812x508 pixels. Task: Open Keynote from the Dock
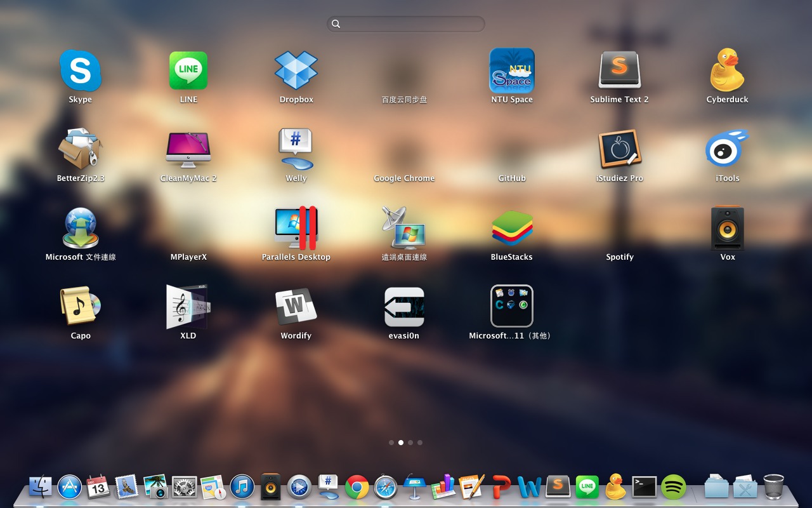pyautogui.click(x=415, y=486)
